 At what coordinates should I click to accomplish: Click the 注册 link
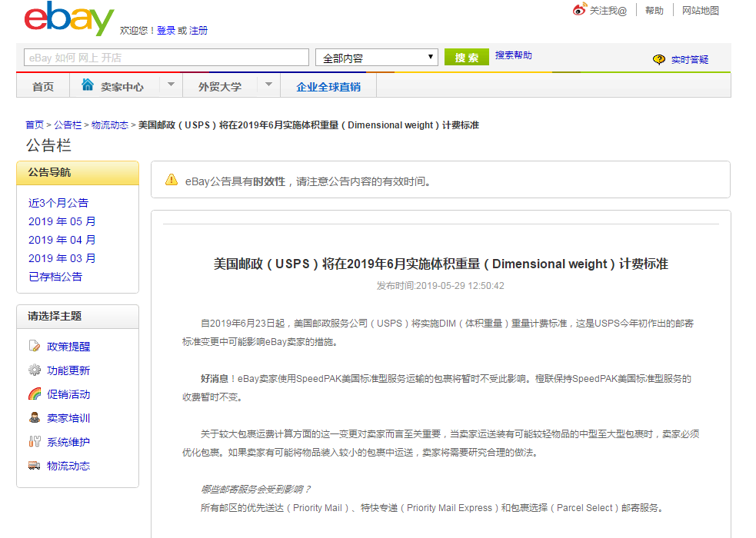[198, 30]
